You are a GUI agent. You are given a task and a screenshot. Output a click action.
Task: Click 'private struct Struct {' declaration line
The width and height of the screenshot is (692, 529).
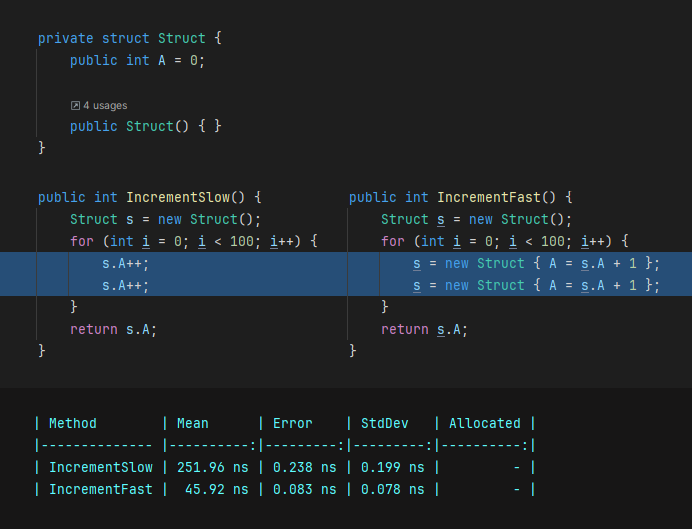tap(130, 38)
